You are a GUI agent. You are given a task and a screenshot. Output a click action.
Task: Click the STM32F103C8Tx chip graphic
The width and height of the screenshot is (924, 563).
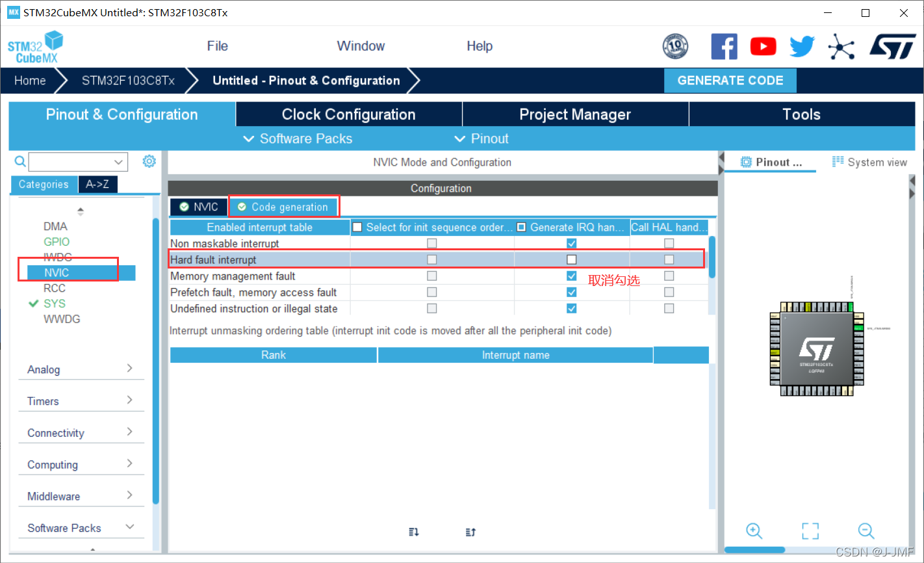click(x=816, y=348)
